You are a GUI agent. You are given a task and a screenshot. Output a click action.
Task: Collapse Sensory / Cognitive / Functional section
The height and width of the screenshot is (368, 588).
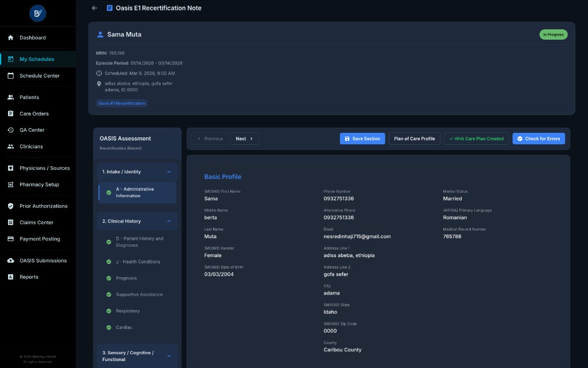[x=169, y=356]
